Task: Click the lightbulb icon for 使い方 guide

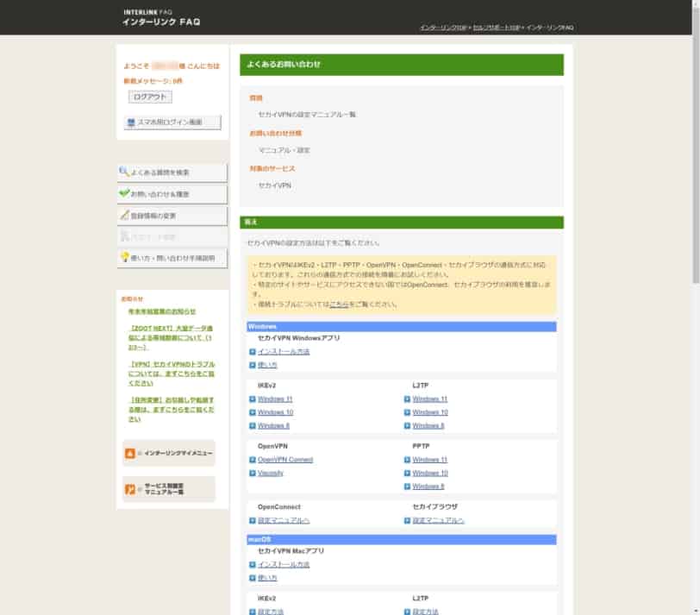Action: (x=125, y=257)
